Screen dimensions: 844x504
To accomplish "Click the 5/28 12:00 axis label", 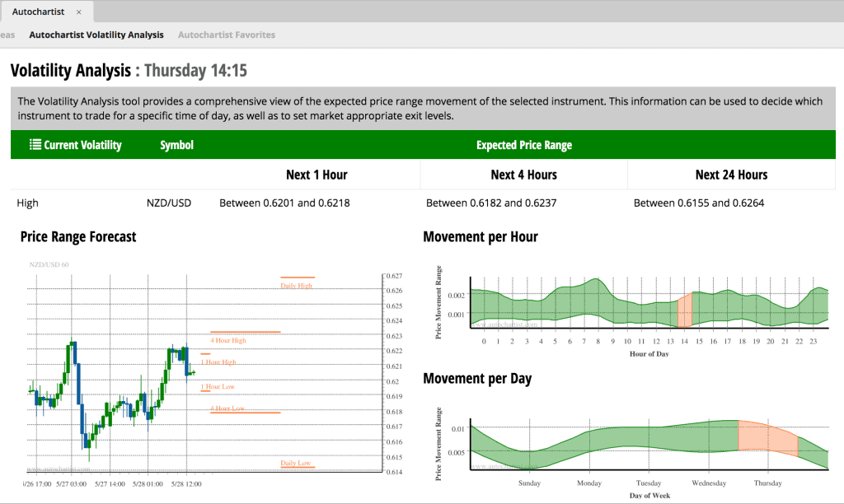I will [x=186, y=484].
